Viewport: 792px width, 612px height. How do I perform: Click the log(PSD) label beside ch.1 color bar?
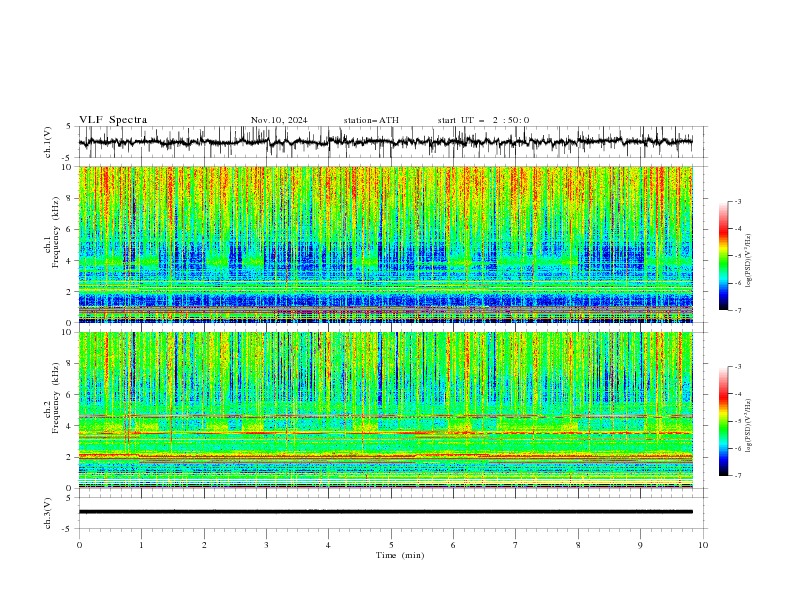tap(748, 261)
